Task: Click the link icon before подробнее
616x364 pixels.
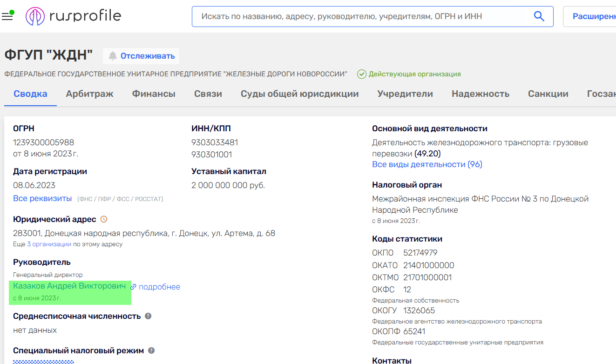Action: (134, 287)
